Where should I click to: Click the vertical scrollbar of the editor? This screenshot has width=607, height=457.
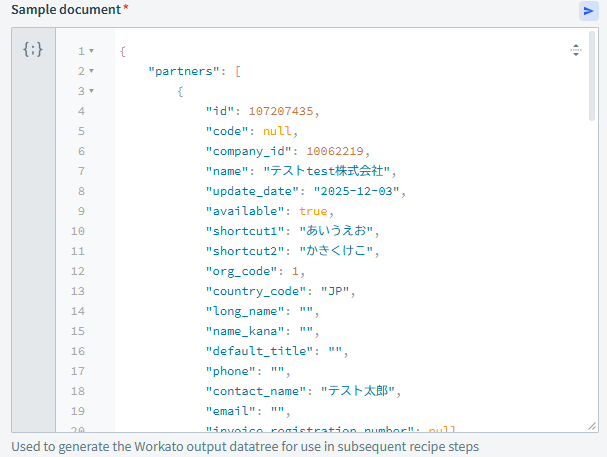point(592,77)
